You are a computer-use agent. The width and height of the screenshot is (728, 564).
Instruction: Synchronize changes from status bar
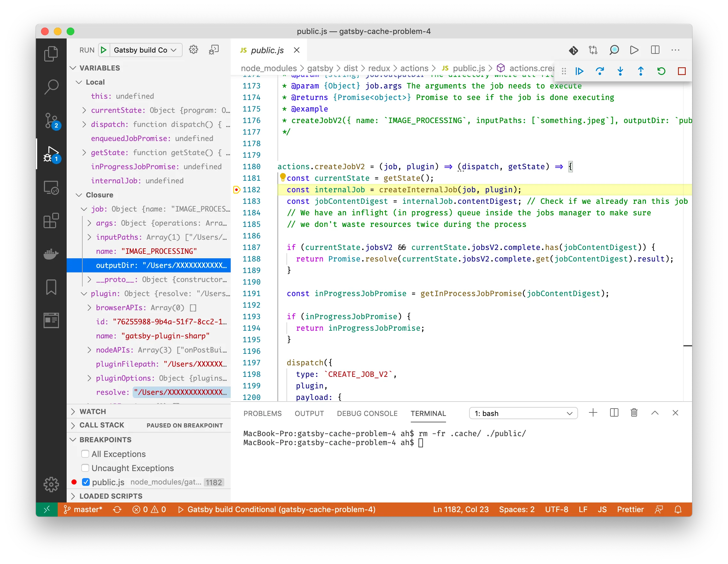point(117,510)
